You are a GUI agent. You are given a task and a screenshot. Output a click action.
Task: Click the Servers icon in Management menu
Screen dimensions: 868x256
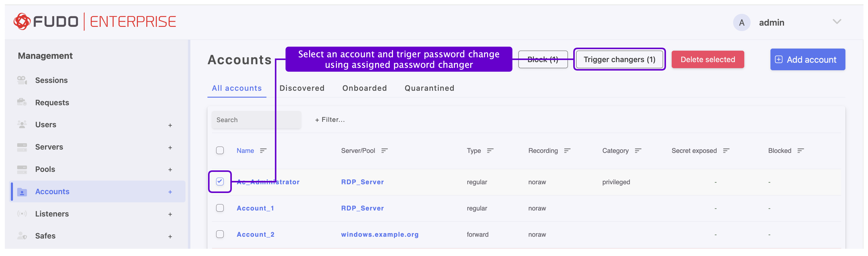click(x=22, y=147)
